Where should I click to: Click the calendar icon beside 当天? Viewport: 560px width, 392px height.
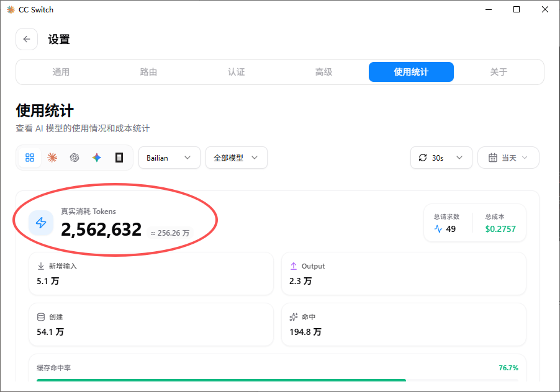click(493, 158)
